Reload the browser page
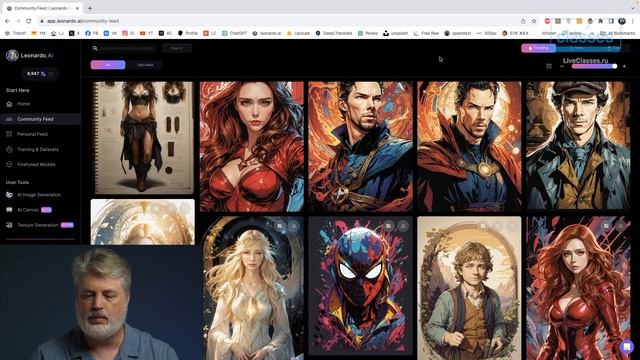640x360 pixels. click(29, 21)
